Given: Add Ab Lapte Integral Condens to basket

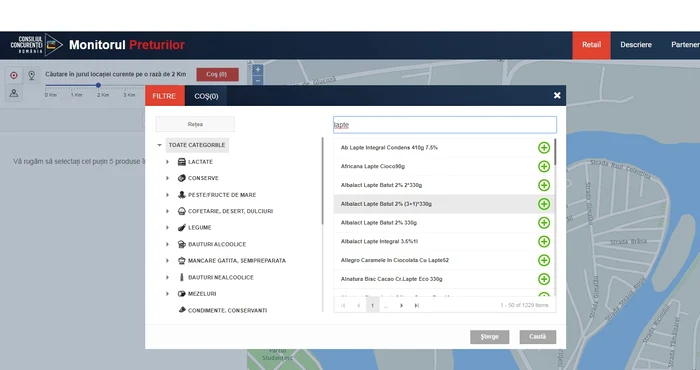Looking at the screenshot, I should (544, 148).
